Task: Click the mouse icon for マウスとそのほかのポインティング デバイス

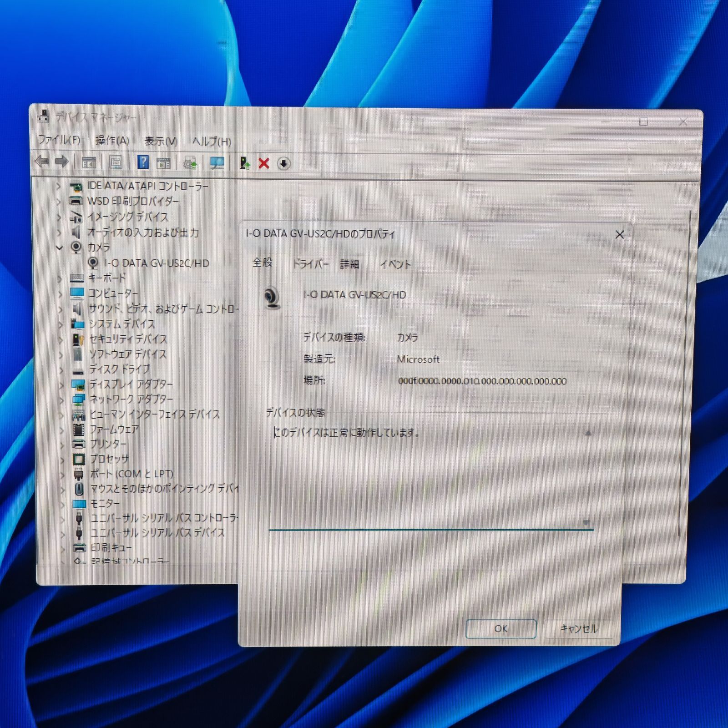Action: pos(79,489)
